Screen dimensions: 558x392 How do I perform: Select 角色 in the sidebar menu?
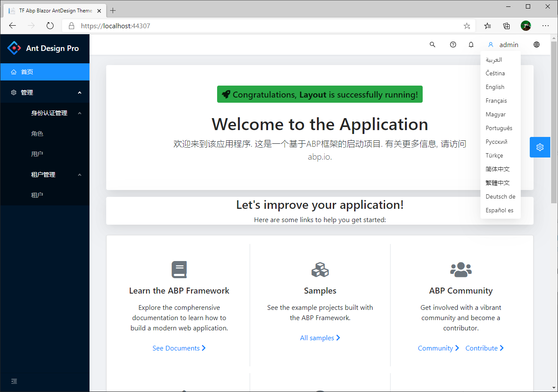(x=37, y=133)
